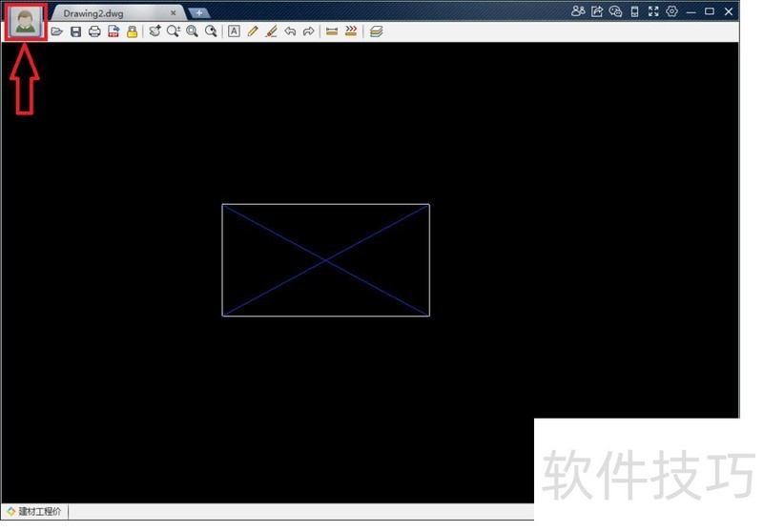
Task: Click the share drawing icon in title bar
Action: tap(597, 11)
